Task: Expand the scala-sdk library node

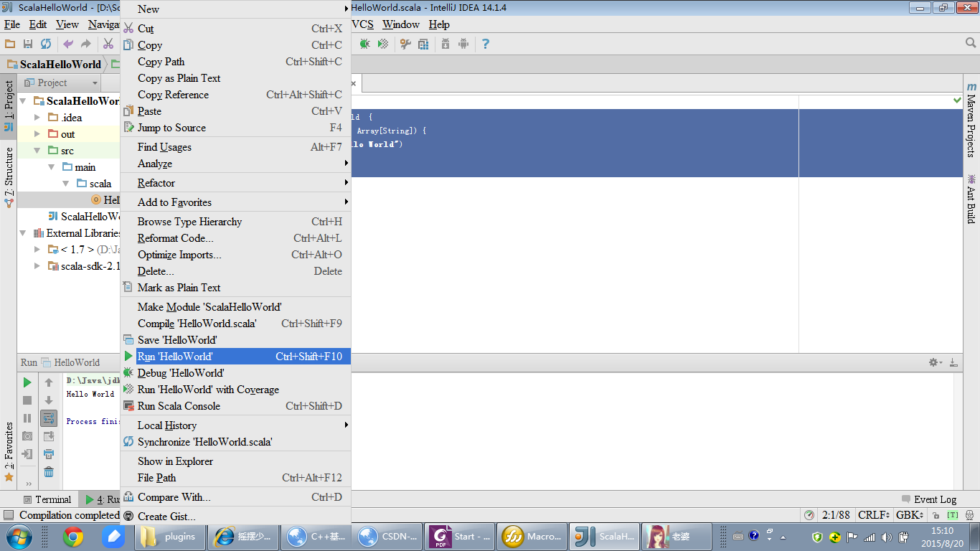Action: click(x=37, y=265)
